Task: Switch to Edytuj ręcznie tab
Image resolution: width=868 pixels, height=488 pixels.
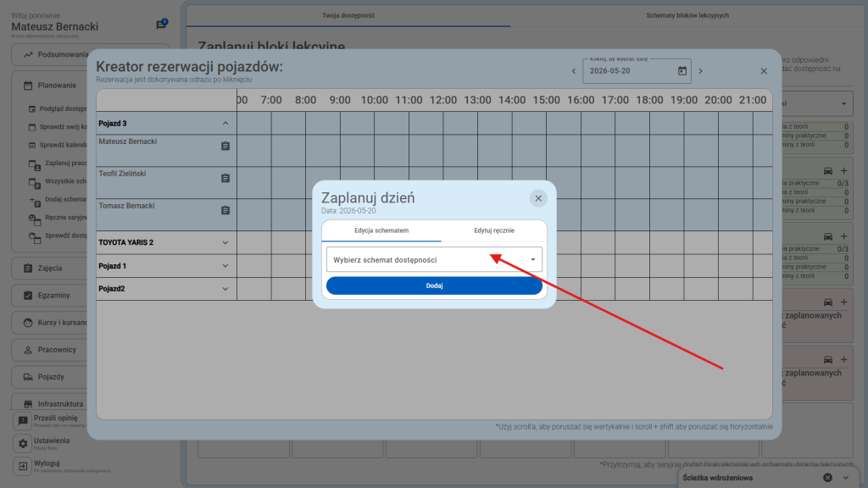Action: point(493,230)
